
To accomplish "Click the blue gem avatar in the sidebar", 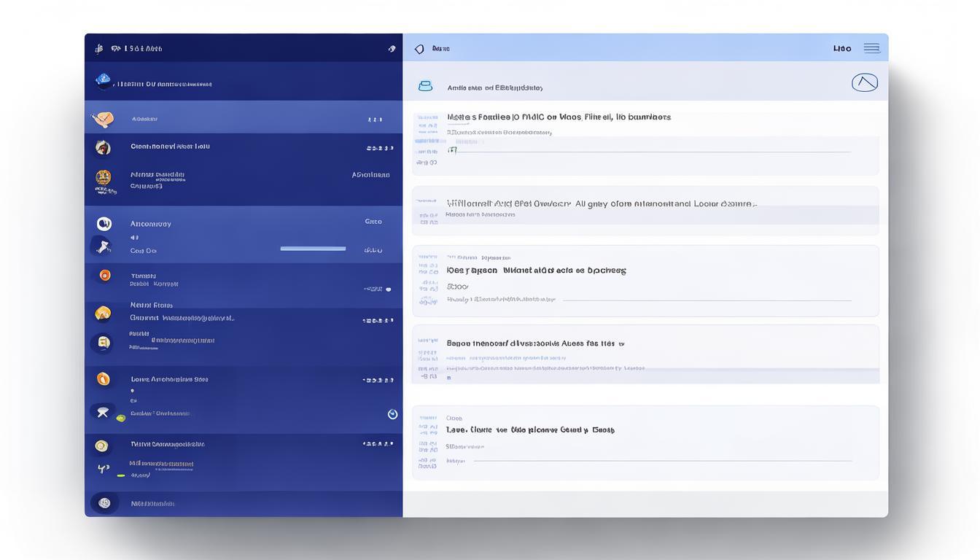I will (104, 81).
